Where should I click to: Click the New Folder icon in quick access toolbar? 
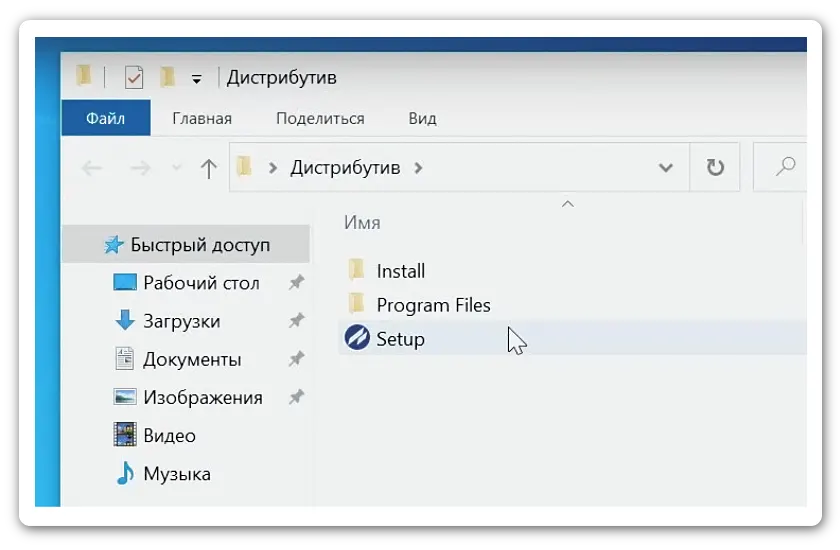(x=167, y=78)
